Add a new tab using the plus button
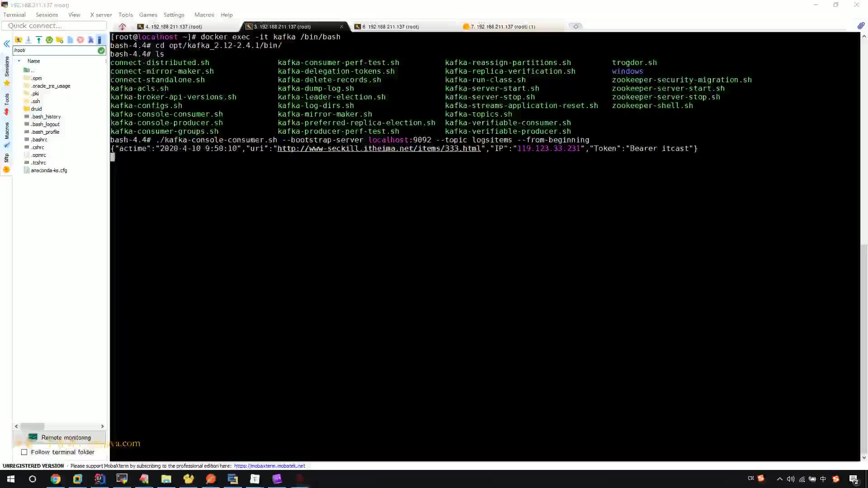The width and height of the screenshot is (868, 488). (576, 27)
